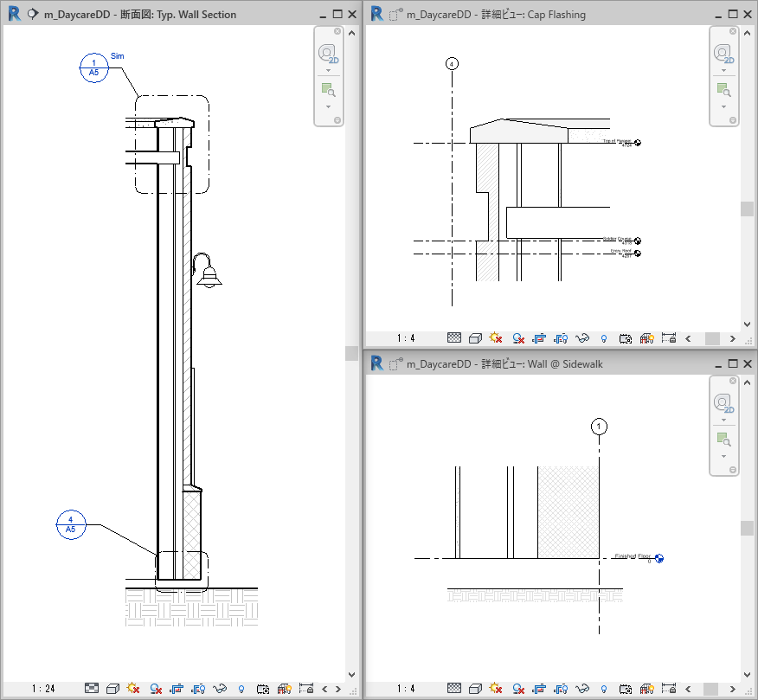
Task: Click the 1/A5 callout bubble marked Sim
Action: click(93, 67)
